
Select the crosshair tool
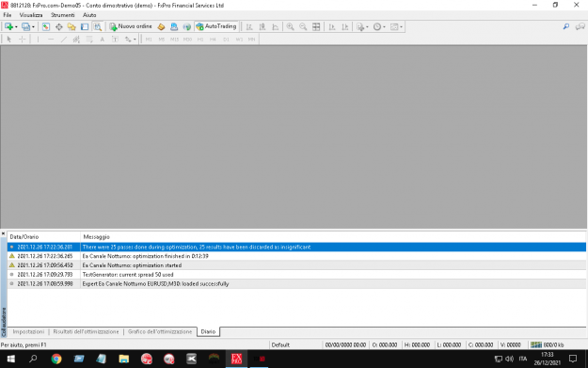pos(23,39)
